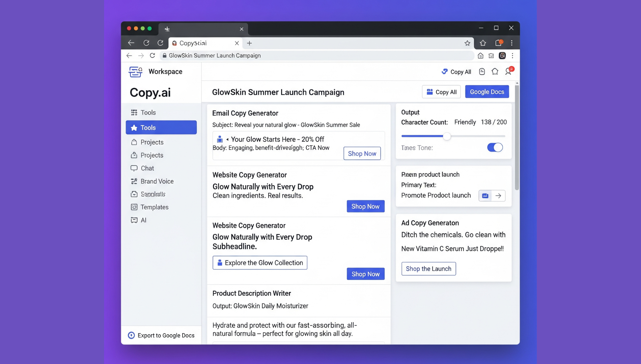641x364 pixels.
Task: Click the forward arrow in the address bar row
Action: [141, 56]
